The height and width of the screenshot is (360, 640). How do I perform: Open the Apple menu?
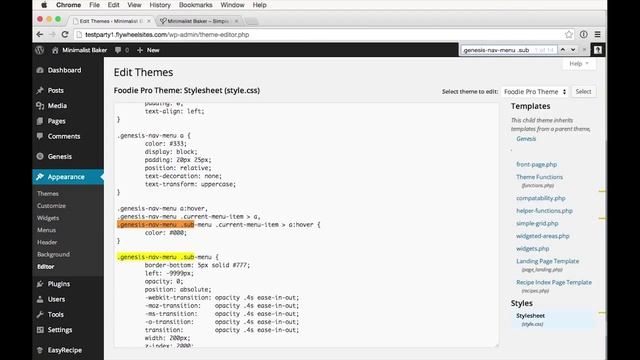click(x=44, y=5)
